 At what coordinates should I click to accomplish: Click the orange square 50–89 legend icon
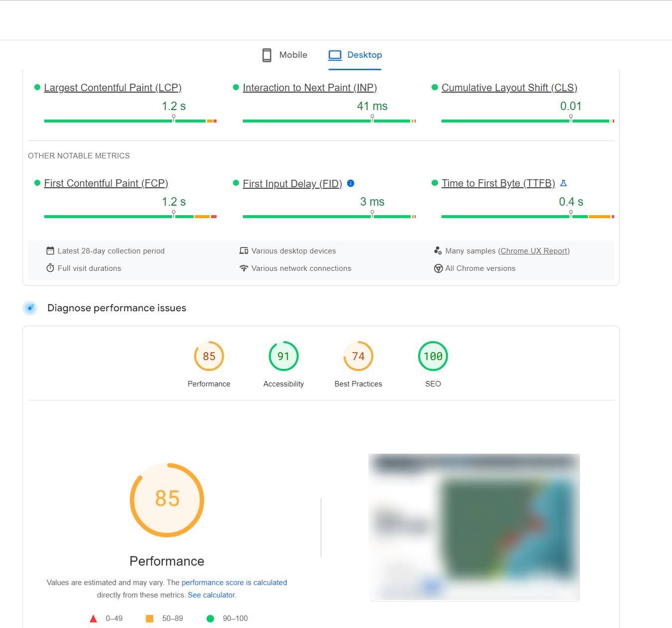(149, 619)
